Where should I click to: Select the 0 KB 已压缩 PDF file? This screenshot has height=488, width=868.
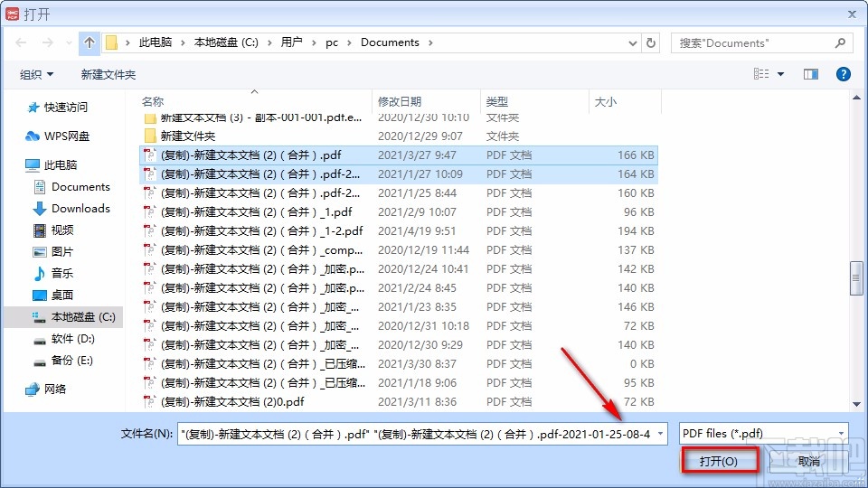point(399,363)
